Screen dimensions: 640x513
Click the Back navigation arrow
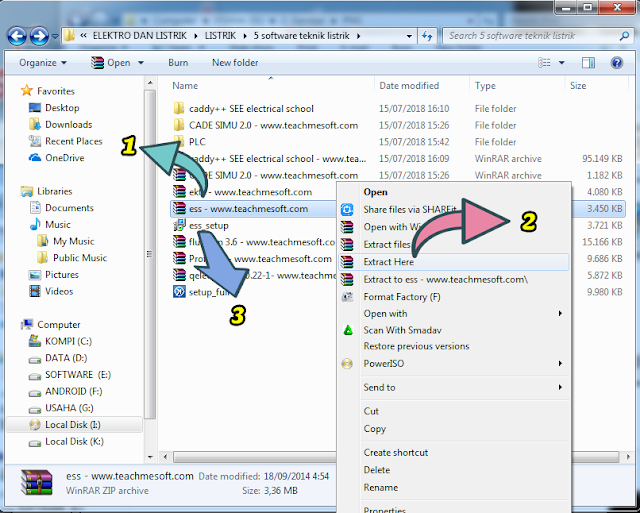17,36
